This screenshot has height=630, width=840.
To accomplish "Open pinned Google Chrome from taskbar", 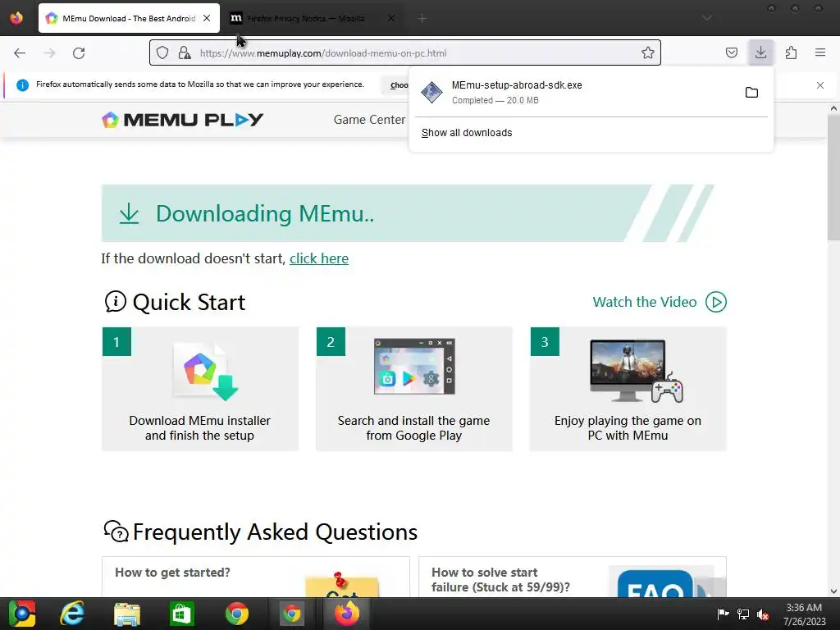I will [237, 614].
